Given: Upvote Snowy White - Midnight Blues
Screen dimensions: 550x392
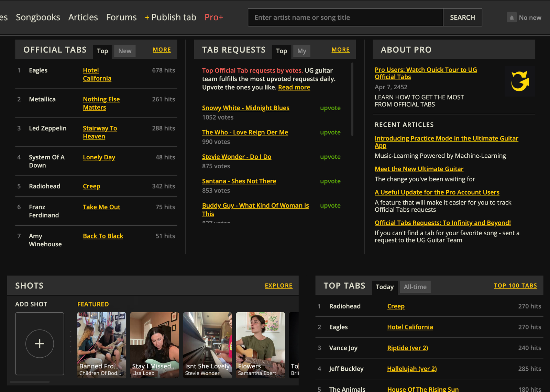Looking at the screenshot, I should [x=330, y=108].
